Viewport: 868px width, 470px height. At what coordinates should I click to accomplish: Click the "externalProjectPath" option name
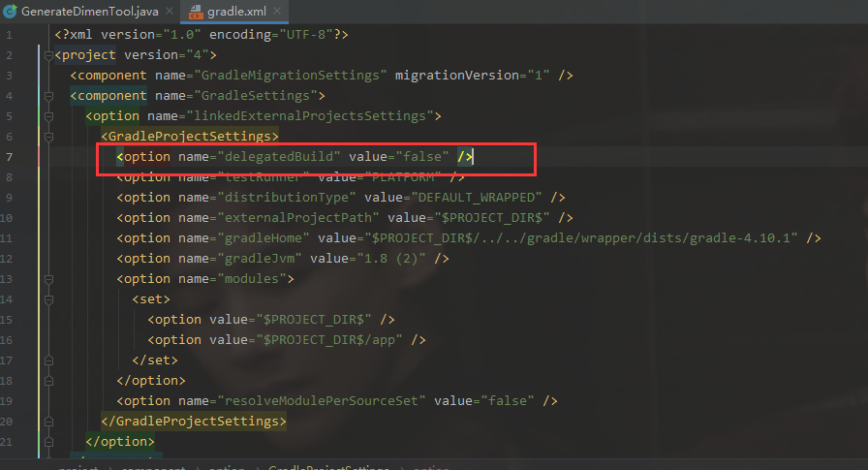point(297,218)
